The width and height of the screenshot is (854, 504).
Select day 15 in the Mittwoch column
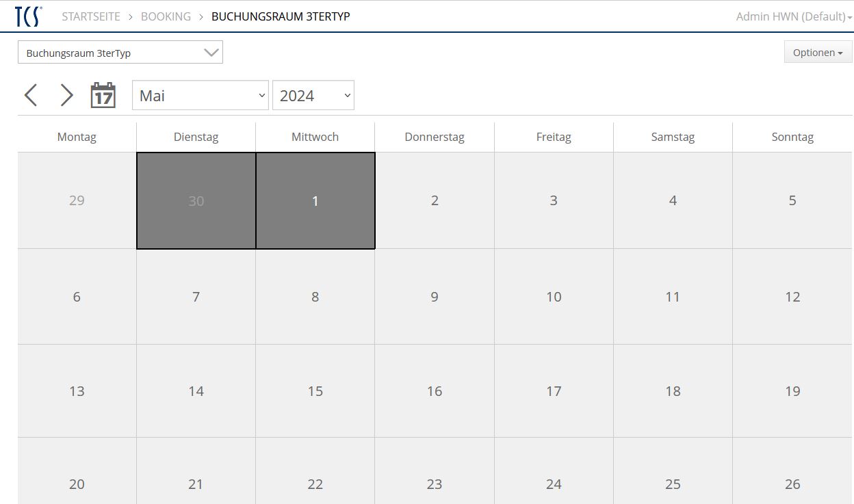(x=315, y=391)
